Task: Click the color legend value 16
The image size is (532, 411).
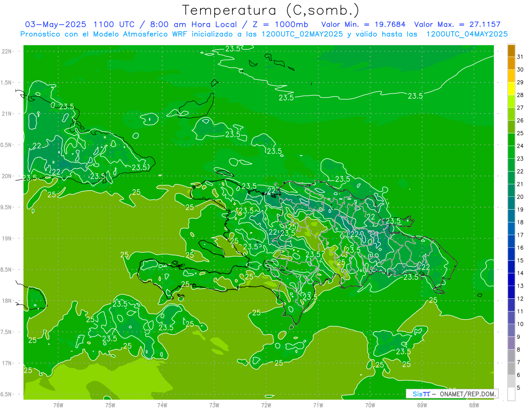Action: point(520,248)
